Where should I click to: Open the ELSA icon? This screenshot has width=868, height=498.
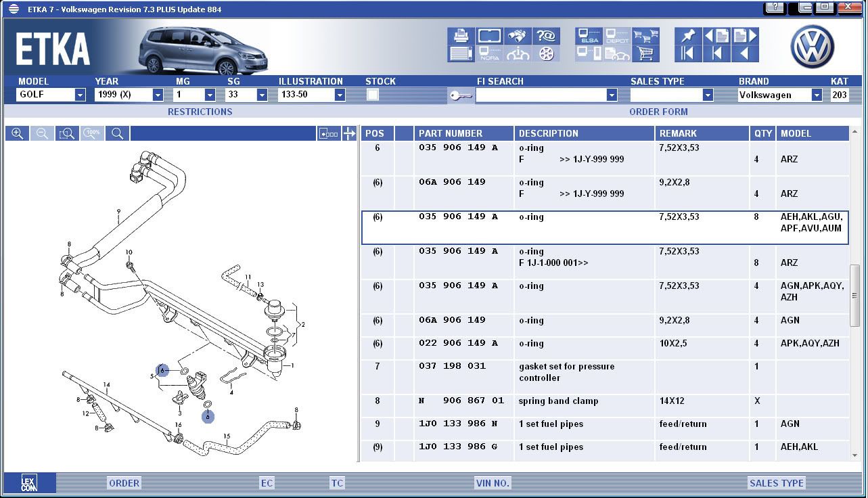click(589, 36)
